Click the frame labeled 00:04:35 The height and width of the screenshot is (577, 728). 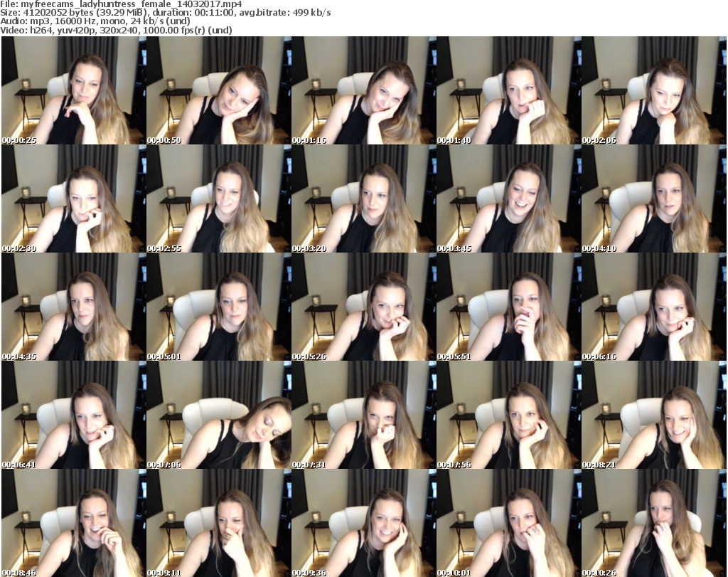[x=74, y=307]
